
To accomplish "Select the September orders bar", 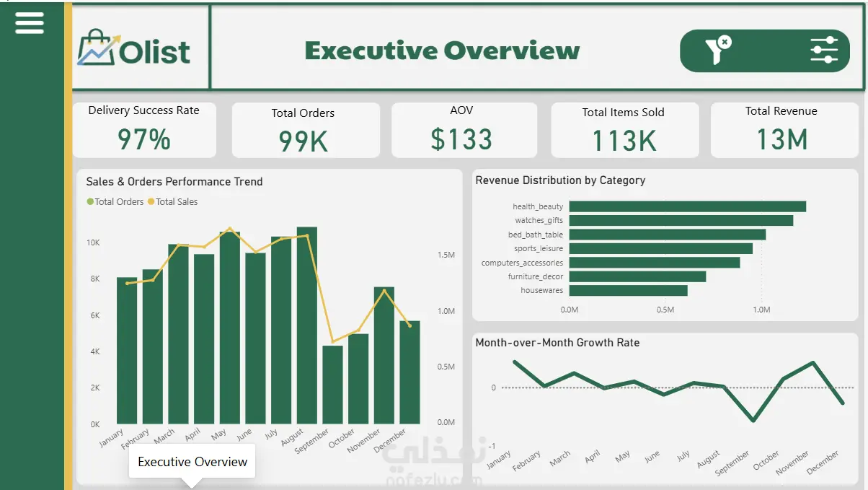I will click(x=332, y=385).
